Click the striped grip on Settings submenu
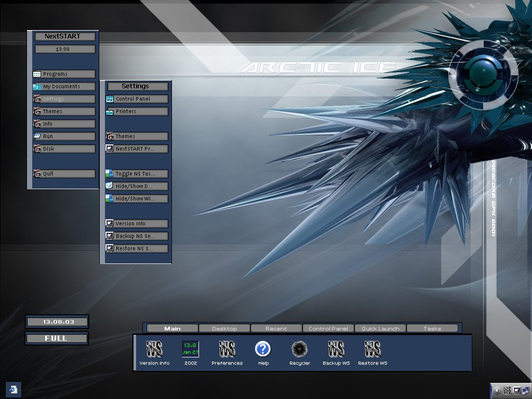 pyautogui.click(x=102, y=172)
